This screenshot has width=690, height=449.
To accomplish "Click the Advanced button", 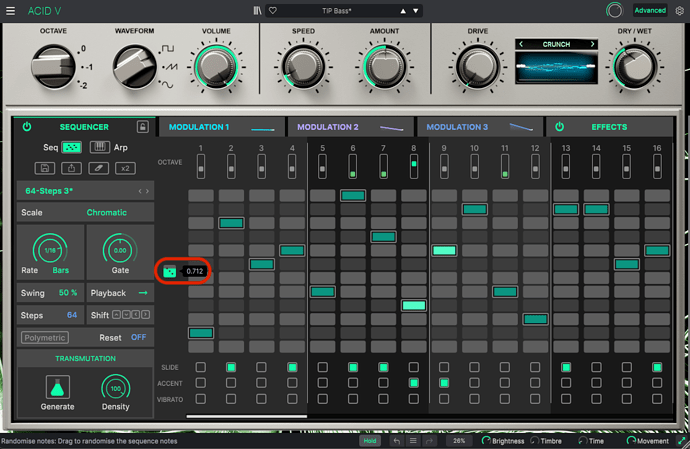I will tap(650, 11).
